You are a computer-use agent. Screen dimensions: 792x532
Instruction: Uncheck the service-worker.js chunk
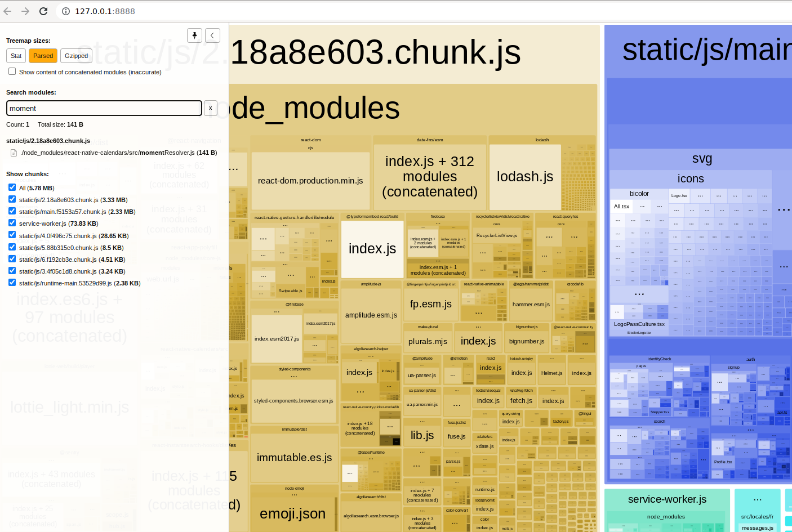12,223
